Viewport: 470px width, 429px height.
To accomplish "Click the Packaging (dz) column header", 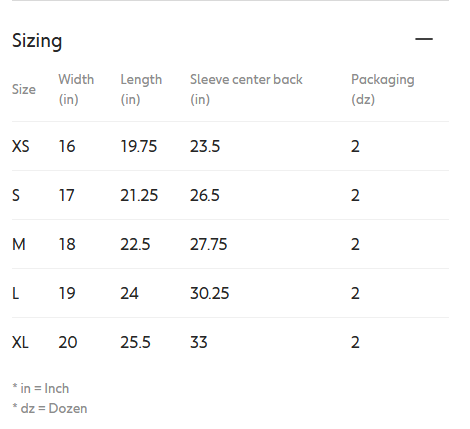I will (x=383, y=89).
